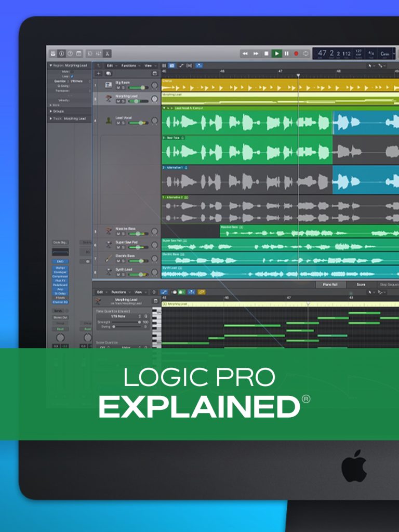Expand the Track: Morphing Lead disclosure triangle
The height and width of the screenshot is (532, 399).
pos(51,118)
